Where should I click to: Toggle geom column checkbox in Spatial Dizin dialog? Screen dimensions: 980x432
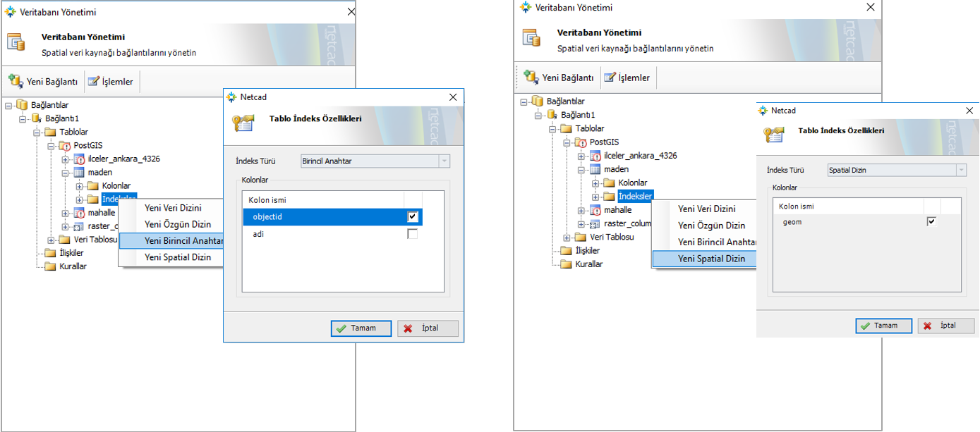(931, 222)
